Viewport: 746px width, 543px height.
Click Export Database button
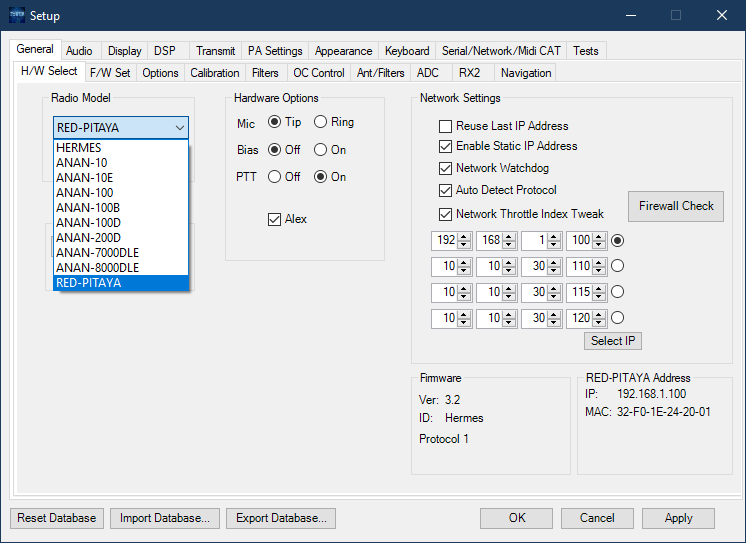(281, 518)
